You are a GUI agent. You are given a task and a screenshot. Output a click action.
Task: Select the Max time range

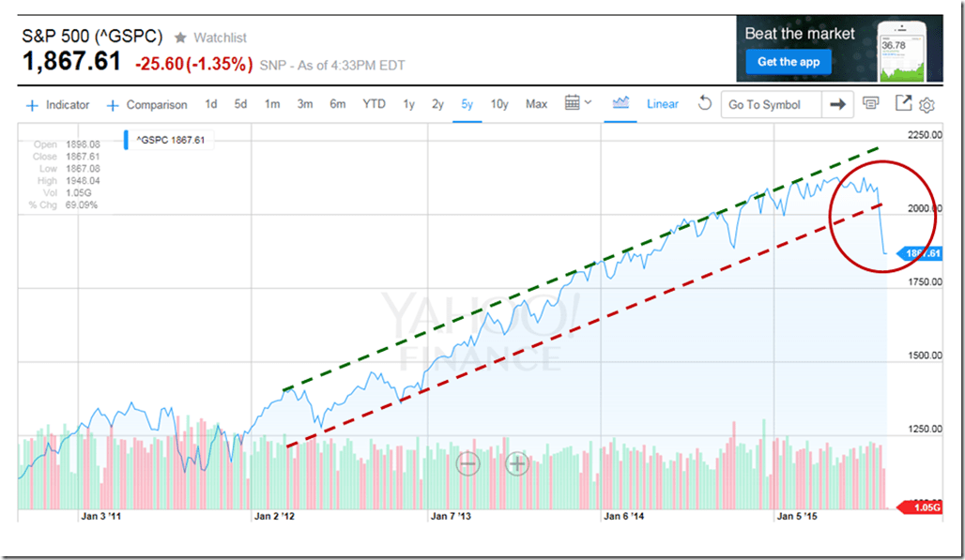[x=536, y=104]
